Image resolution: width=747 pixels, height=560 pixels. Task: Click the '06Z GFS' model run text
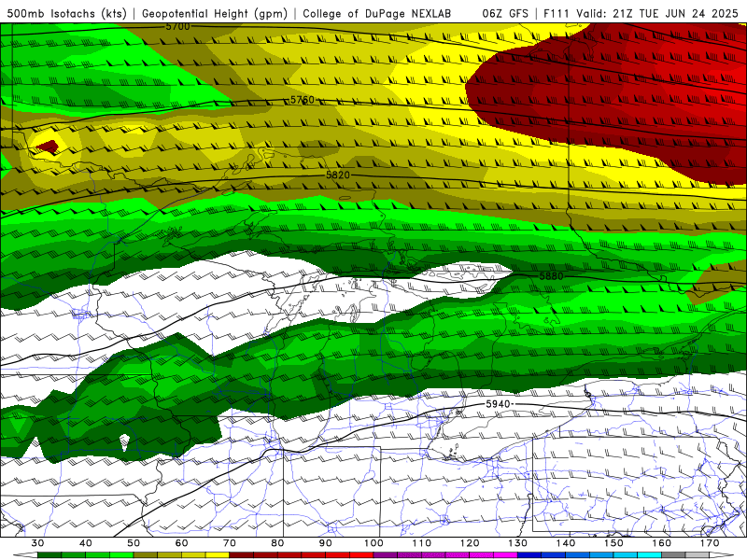[505, 13]
